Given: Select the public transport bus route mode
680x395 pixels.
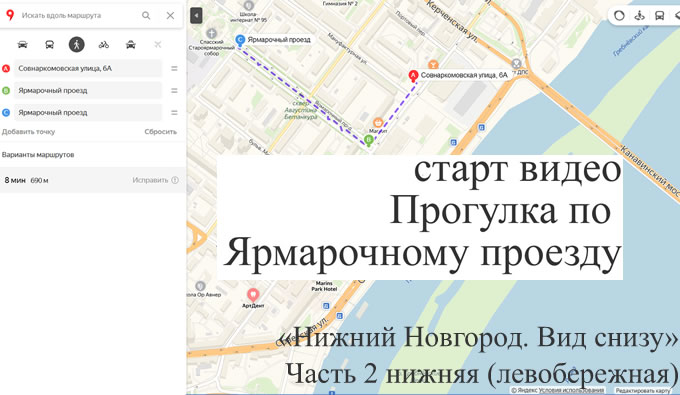Looking at the screenshot, I should point(49,45).
